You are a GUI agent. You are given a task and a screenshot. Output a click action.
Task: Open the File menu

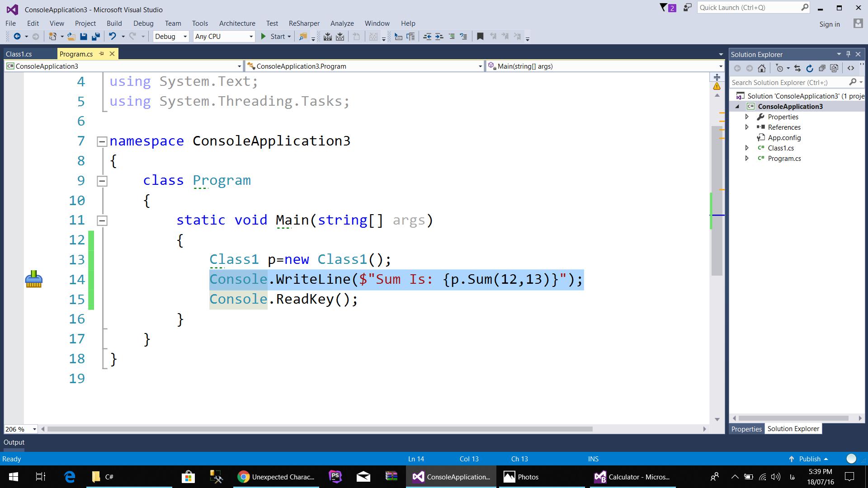click(10, 23)
